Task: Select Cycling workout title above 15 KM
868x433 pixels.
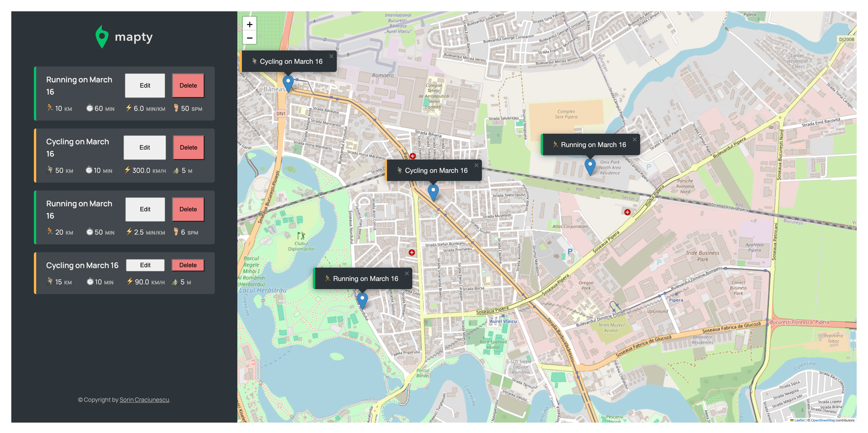Action: pos(82,265)
